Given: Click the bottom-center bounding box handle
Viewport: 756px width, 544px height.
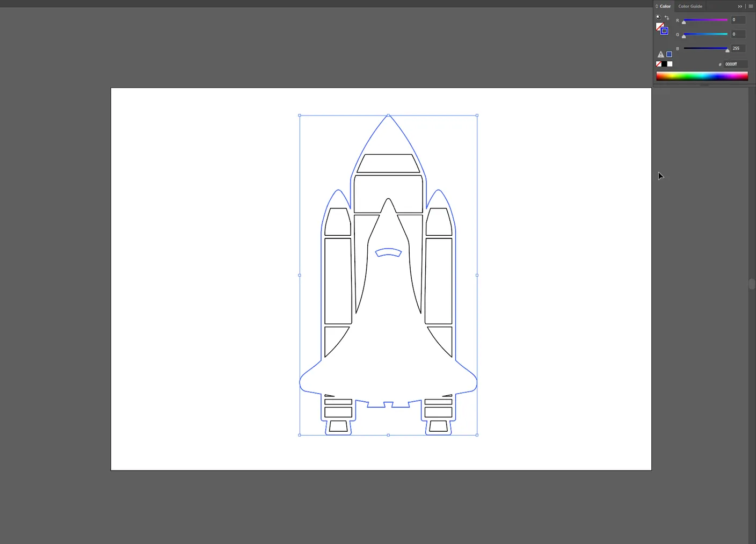Looking at the screenshot, I should tap(388, 435).
